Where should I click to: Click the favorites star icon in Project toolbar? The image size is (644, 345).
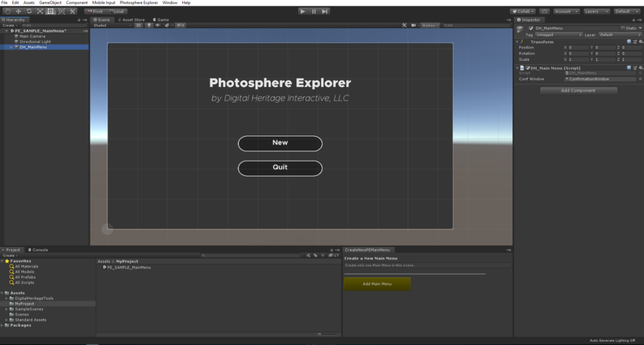[323, 255]
